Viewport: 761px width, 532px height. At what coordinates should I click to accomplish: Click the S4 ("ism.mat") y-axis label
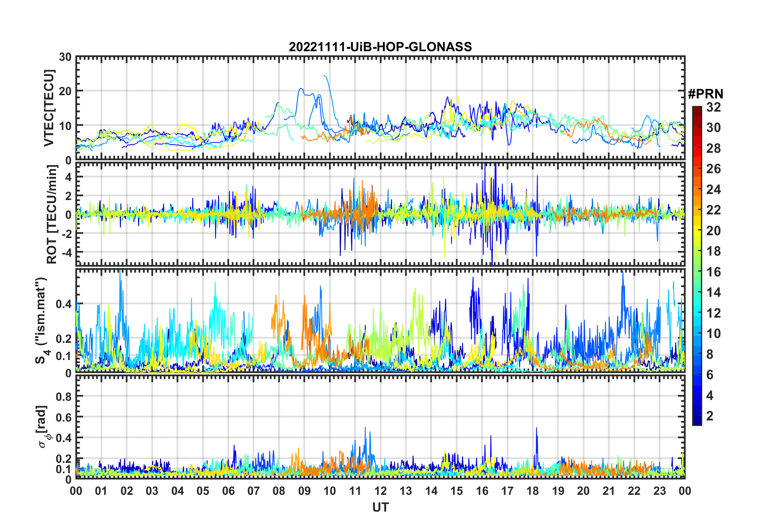point(42,321)
